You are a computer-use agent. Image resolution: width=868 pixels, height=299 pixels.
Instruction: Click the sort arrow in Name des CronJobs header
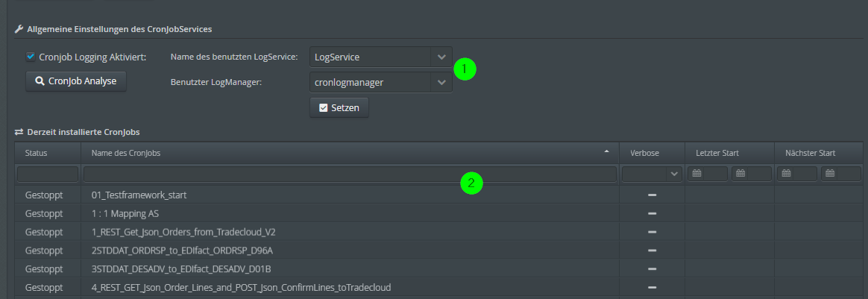(x=607, y=152)
